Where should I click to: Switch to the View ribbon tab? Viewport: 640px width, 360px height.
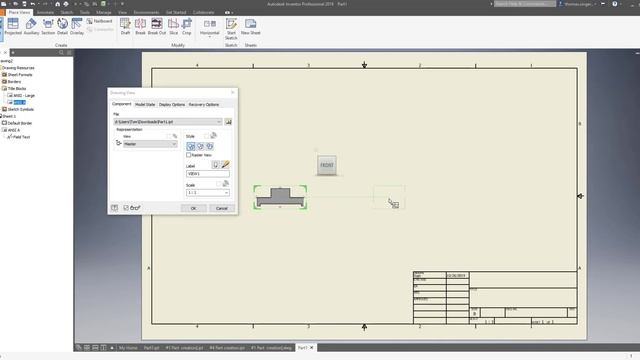click(x=122, y=13)
